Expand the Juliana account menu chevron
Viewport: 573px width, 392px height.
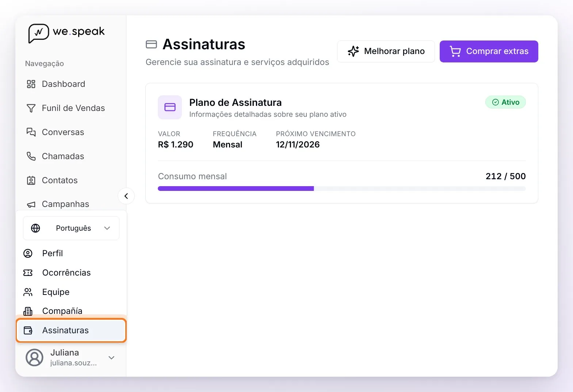tap(111, 358)
